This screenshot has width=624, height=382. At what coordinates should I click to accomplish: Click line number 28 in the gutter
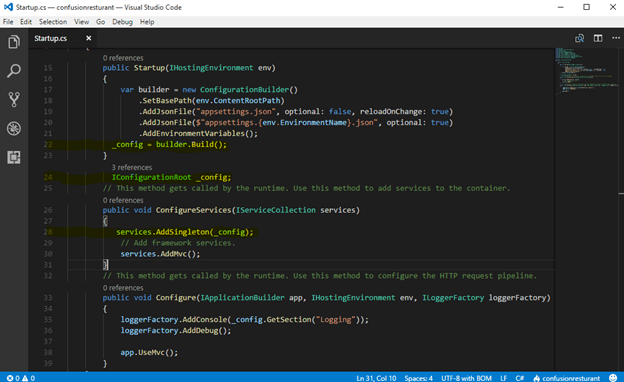tap(48, 232)
